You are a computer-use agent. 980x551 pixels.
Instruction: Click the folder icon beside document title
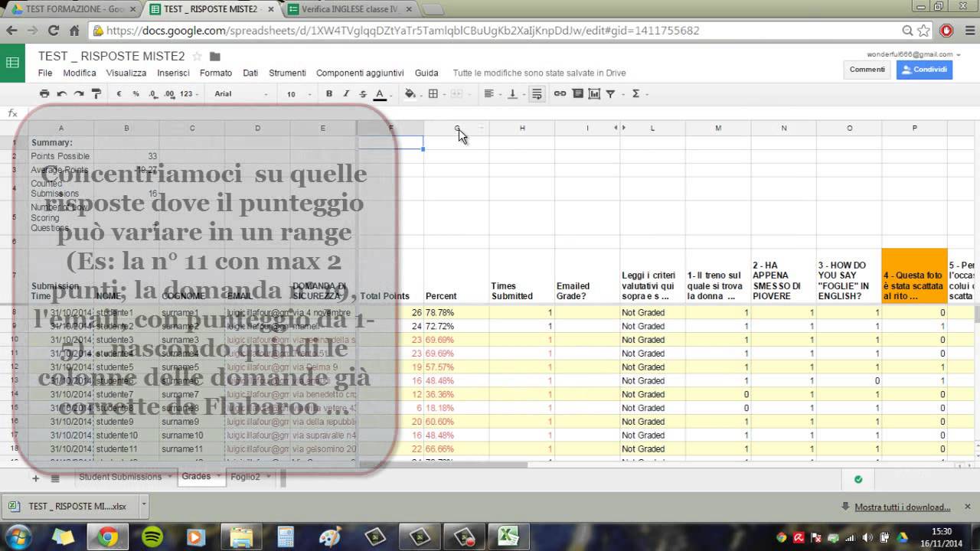215,56
